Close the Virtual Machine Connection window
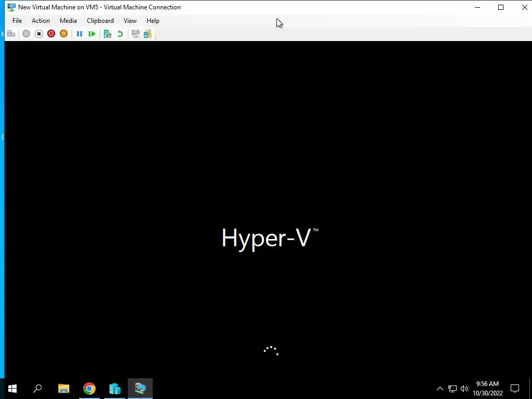Viewport: 532px width, 399px height. (x=524, y=7)
